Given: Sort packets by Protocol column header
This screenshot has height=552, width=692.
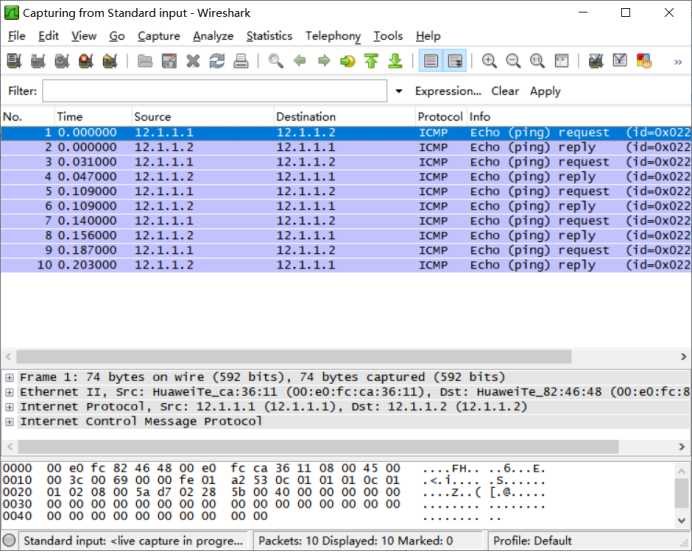Looking at the screenshot, I should [x=440, y=117].
